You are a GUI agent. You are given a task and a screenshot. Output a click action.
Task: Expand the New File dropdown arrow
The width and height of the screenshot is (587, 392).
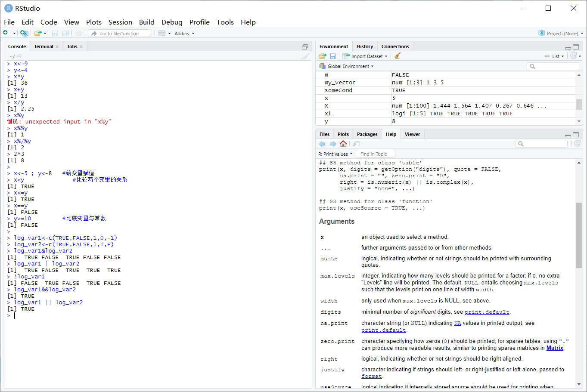tap(14, 34)
